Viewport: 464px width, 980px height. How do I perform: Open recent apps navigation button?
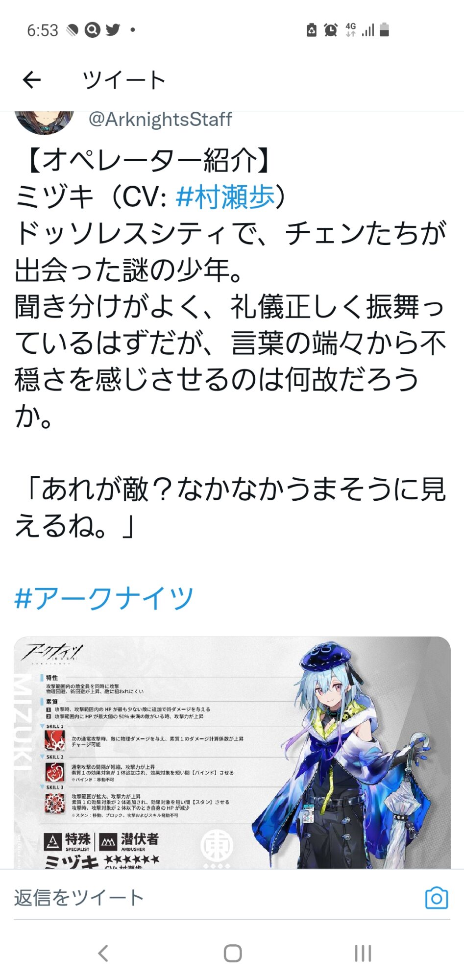tap(363, 954)
